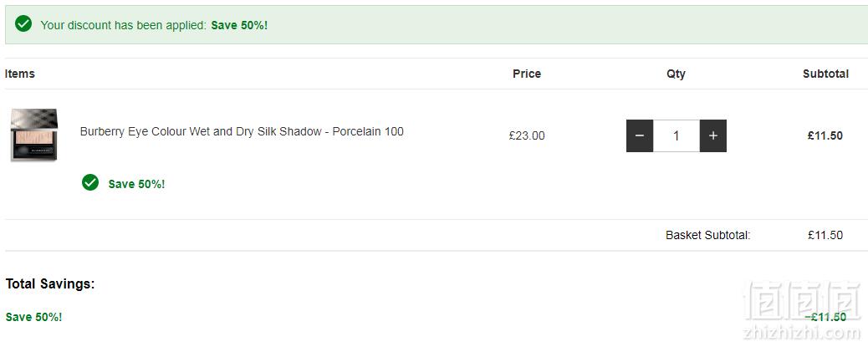
Task: Select the quantity input field
Action: 676,135
